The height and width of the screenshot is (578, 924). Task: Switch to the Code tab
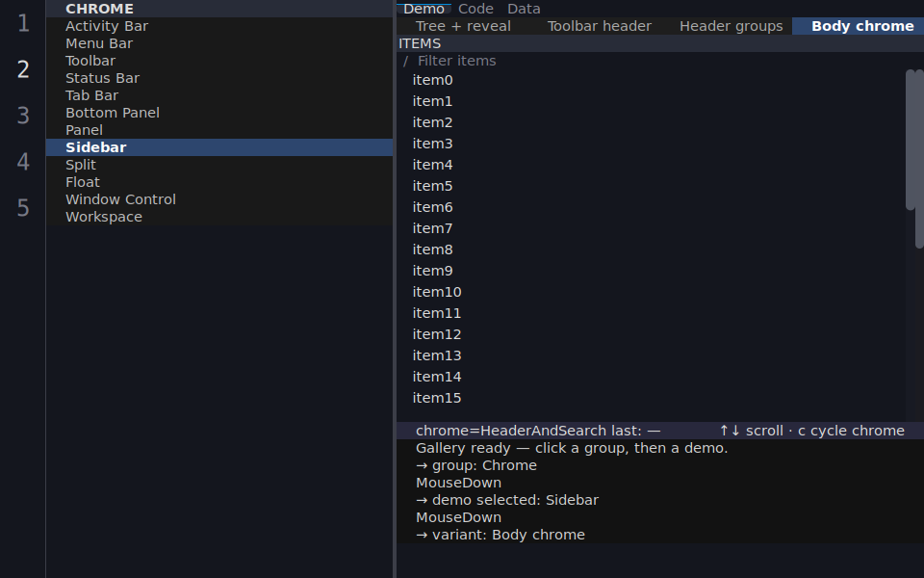[475, 9]
